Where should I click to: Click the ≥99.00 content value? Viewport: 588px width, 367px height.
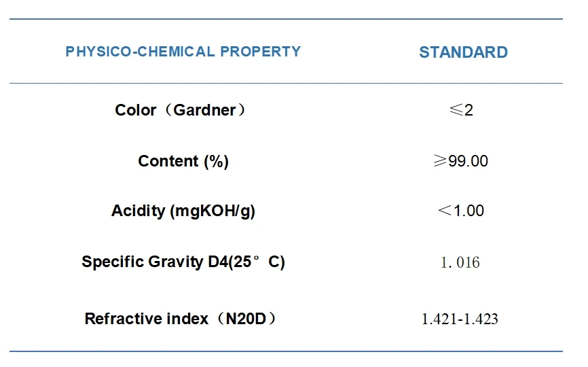[x=461, y=161]
